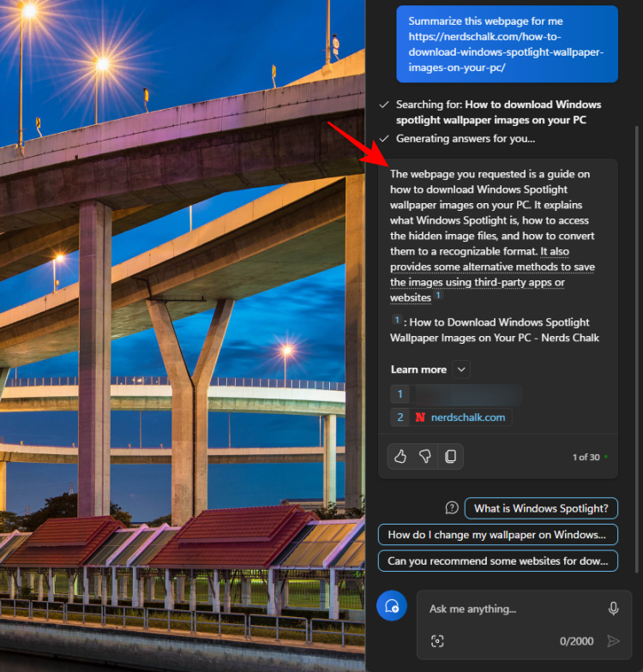Viewport: 643px width, 672px height.
Task: Click the microphone voice input icon
Action: tap(613, 609)
